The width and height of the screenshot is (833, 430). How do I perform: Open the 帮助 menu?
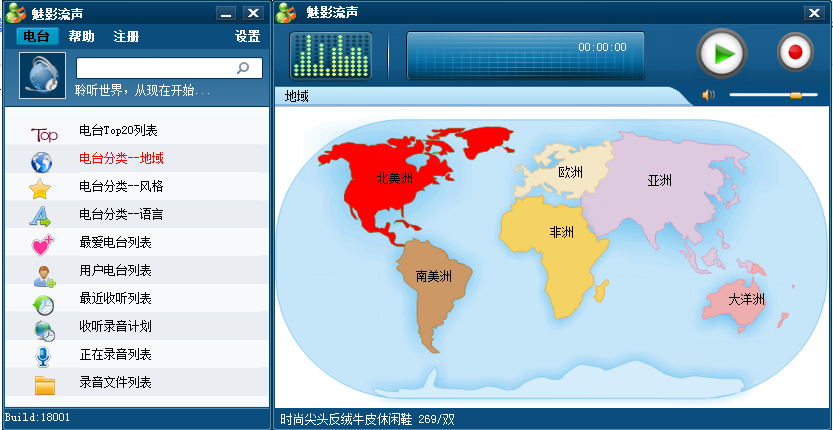pos(82,37)
